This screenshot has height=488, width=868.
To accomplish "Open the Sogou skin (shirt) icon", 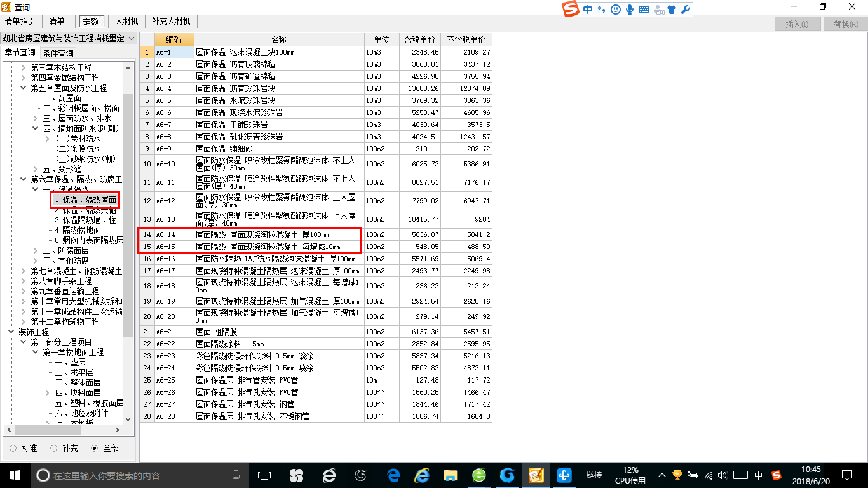I will (x=672, y=10).
